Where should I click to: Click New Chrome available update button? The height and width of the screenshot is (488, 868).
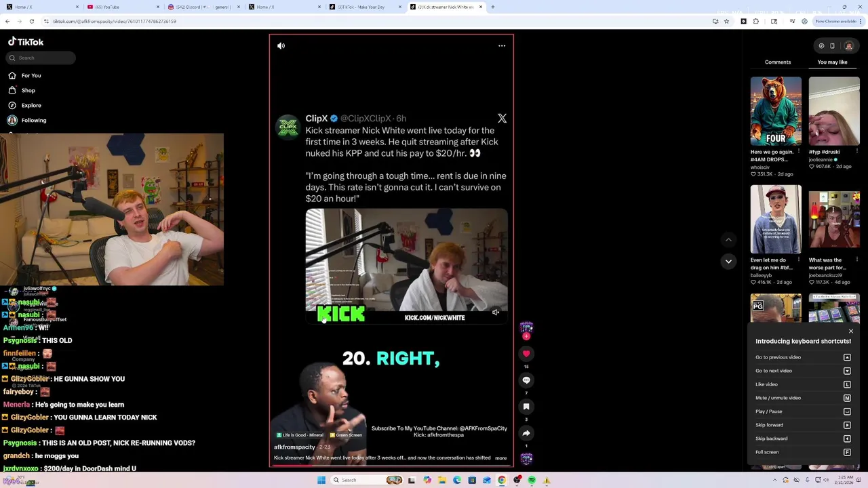coord(838,21)
